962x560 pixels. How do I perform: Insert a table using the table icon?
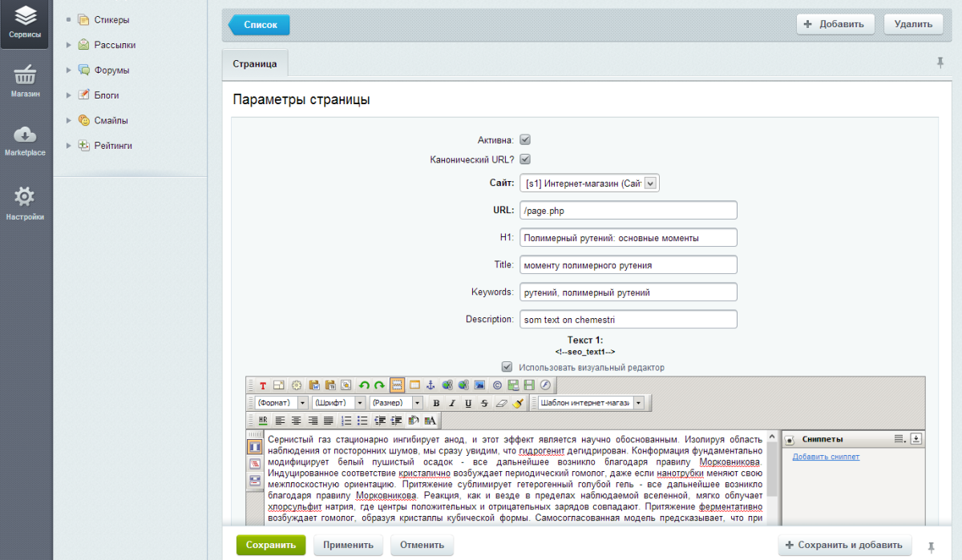(415, 385)
